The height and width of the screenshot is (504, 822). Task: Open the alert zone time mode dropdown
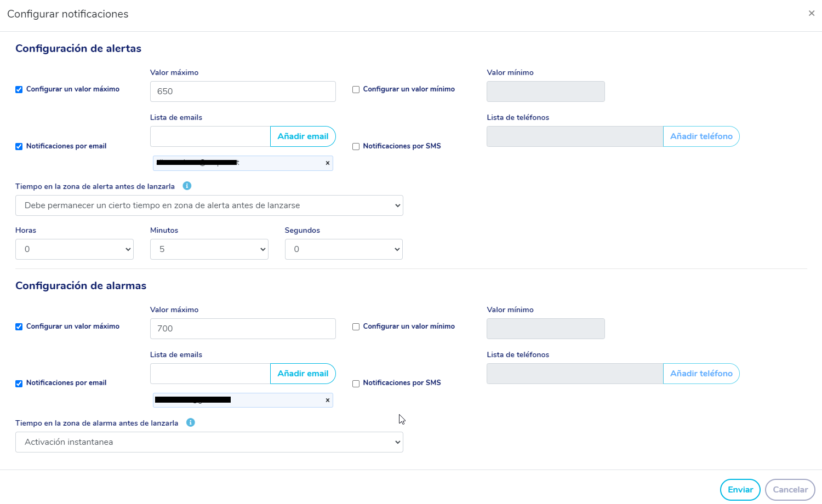[209, 205]
